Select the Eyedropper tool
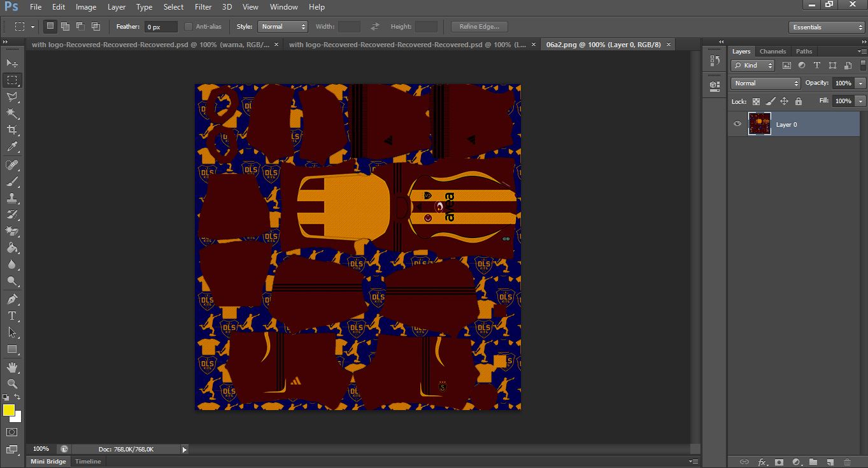 [x=12, y=146]
